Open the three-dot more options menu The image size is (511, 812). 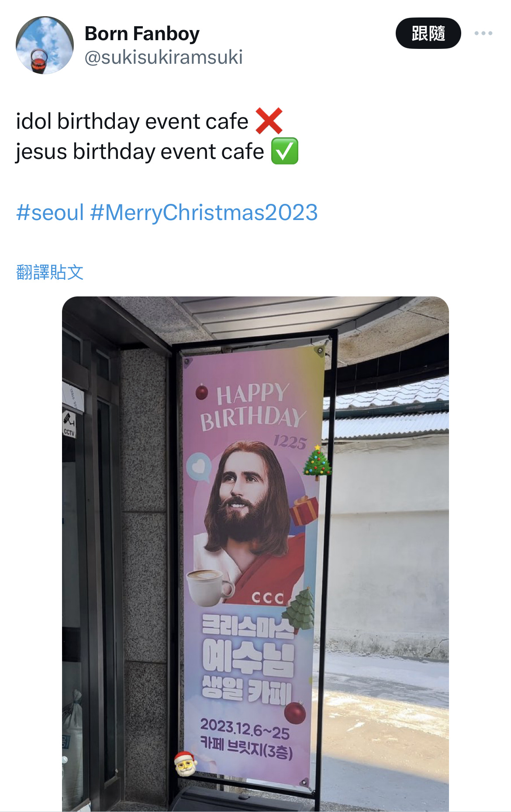[x=483, y=33]
